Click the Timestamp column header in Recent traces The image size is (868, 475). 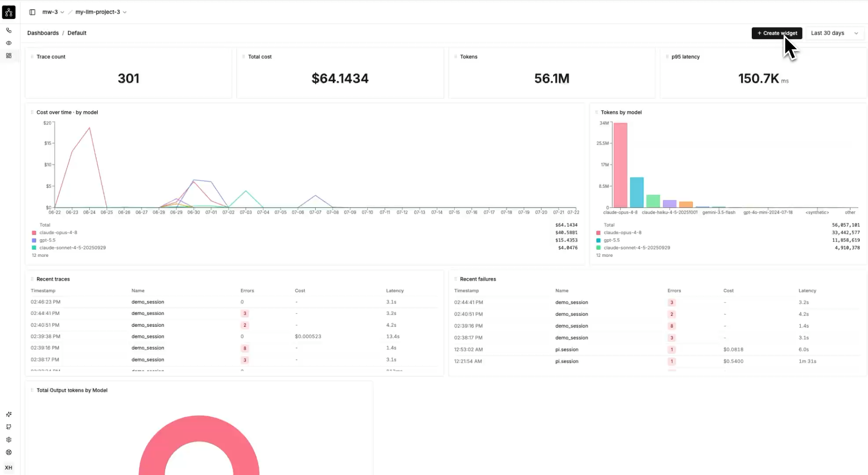tap(43, 291)
